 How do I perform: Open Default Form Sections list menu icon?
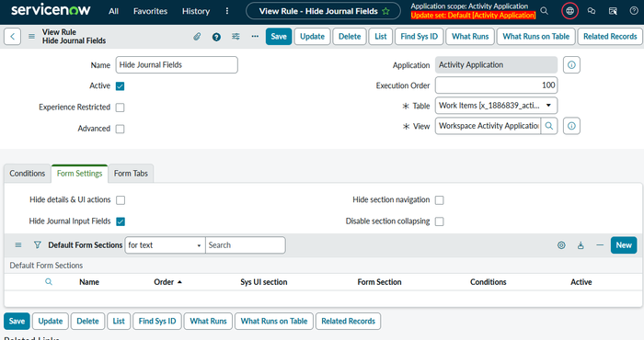[x=18, y=244]
